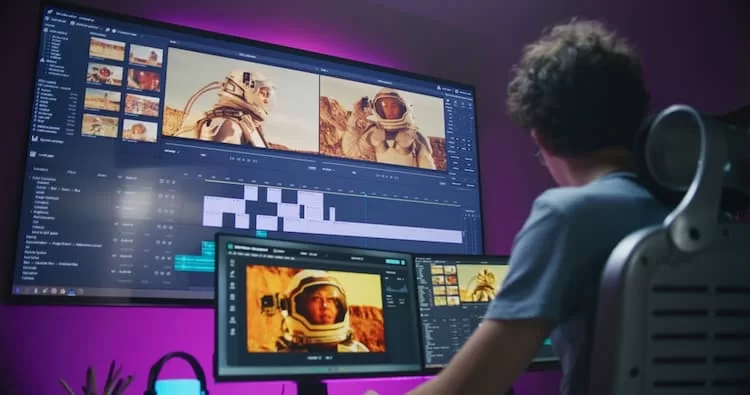Click the highlighted blue taskbar app icon on the large monitor

click(71, 291)
